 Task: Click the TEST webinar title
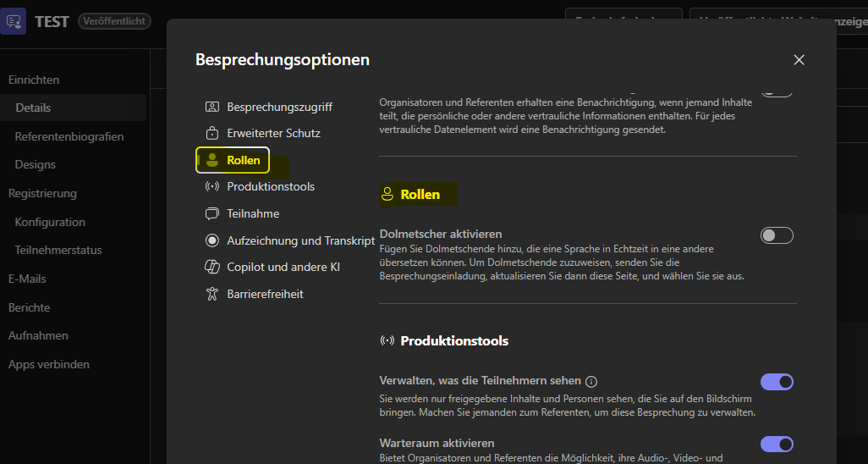(x=52, y=22)
